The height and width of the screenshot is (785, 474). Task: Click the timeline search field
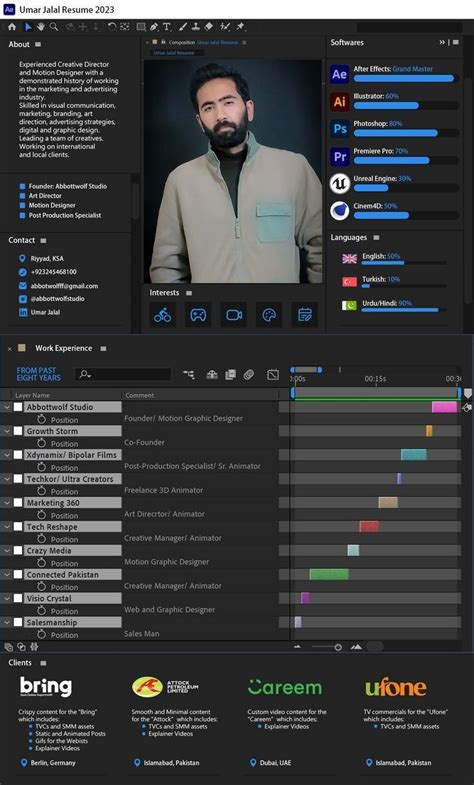pos(123,374)
